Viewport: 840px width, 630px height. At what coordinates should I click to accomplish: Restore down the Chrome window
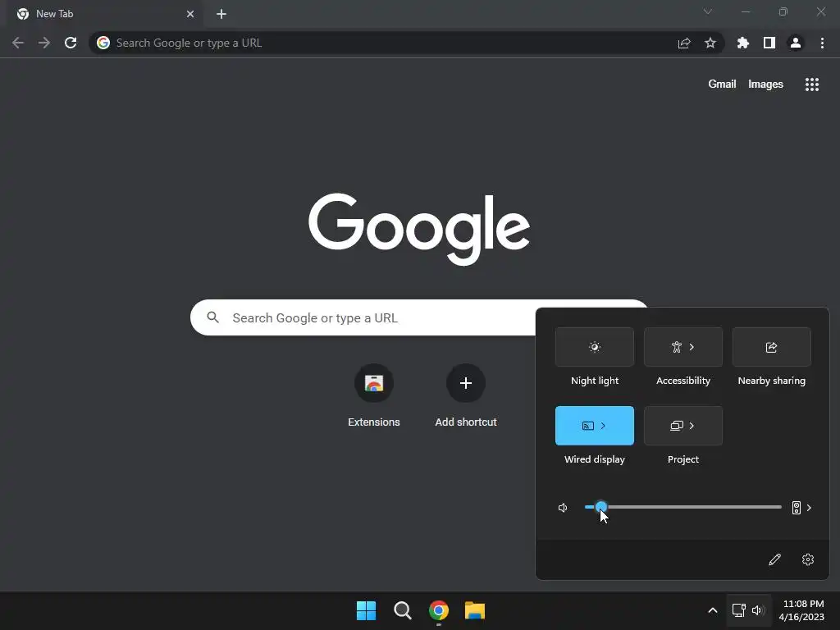pyautogui.click(x=783, y=11)
